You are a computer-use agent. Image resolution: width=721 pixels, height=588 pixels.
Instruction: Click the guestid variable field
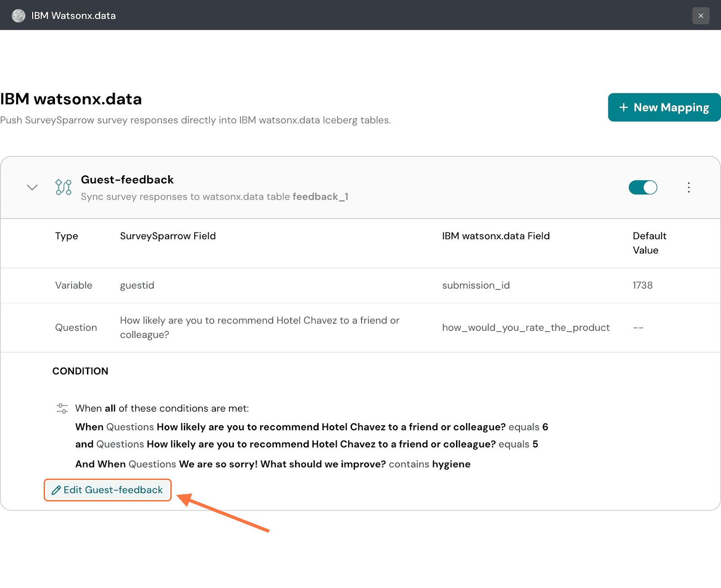coord(137,285)
